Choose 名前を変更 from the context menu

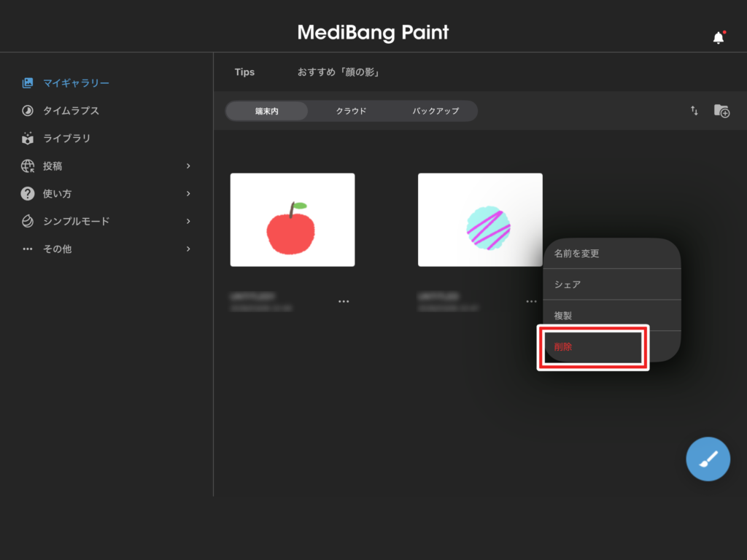click(x=611, y=254)
